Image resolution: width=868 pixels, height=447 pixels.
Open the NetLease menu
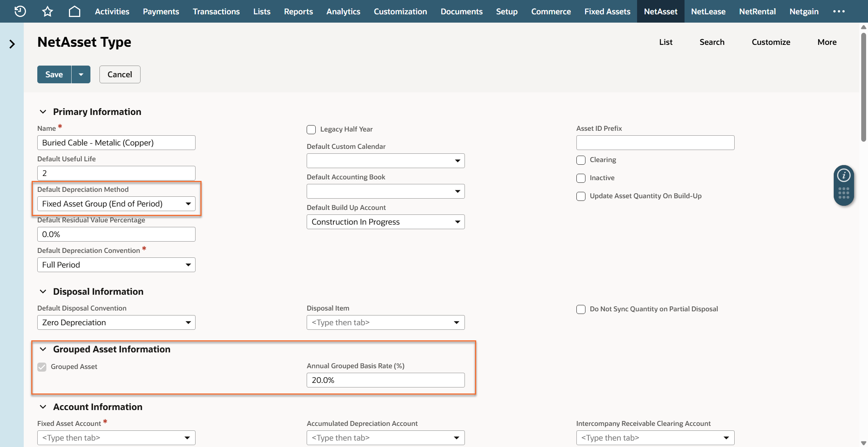point(708,11)
